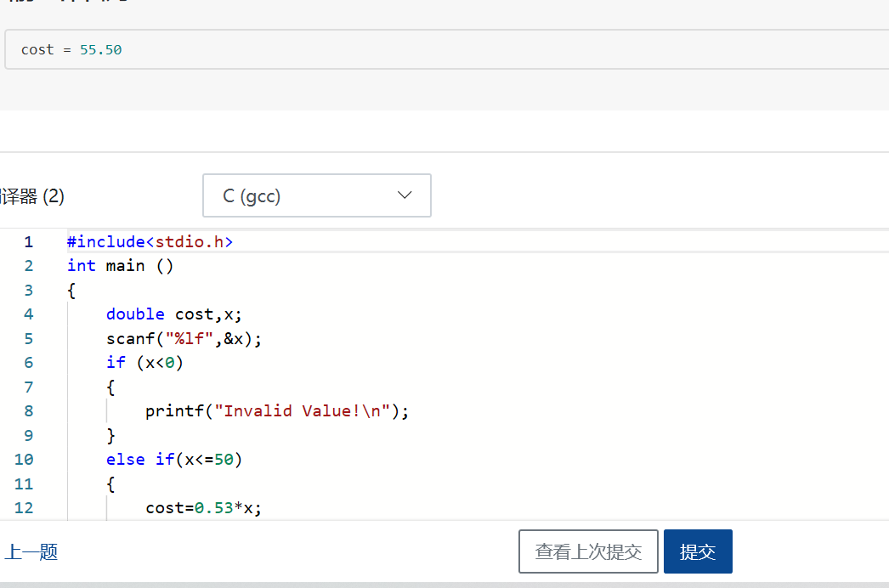
Task: Click the 查看上次提交 button
Action: pyautogui.click(x=588, y=552)
